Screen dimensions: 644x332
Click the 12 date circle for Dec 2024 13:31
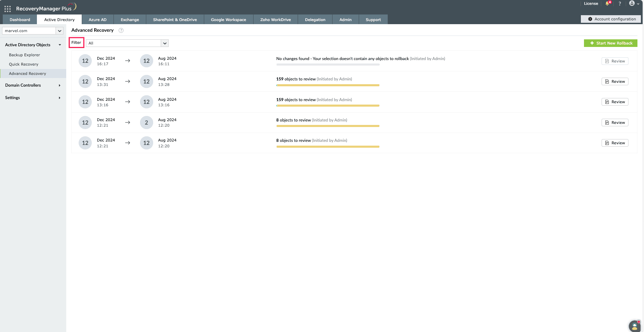pyautogui.click(x=85, y=81)
